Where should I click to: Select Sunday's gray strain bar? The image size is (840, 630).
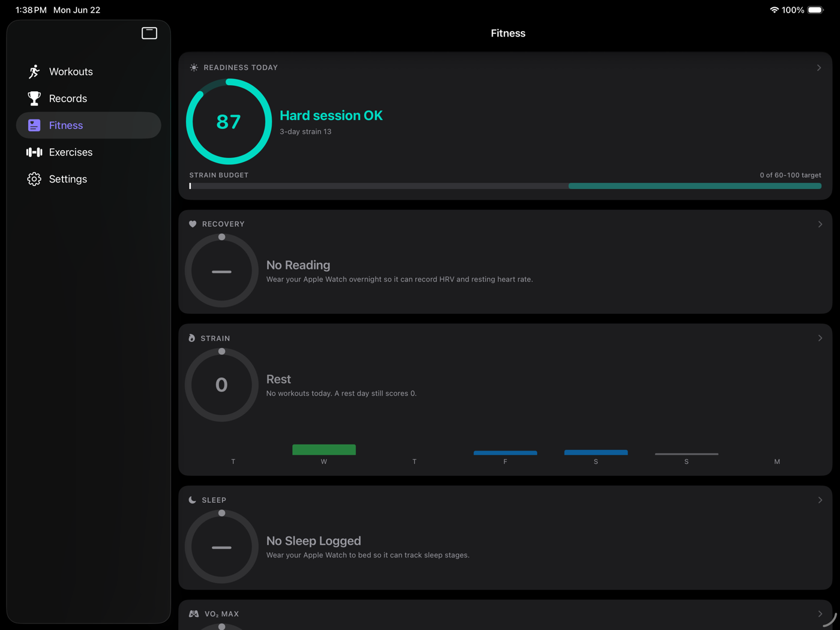(x=686, y=454)
